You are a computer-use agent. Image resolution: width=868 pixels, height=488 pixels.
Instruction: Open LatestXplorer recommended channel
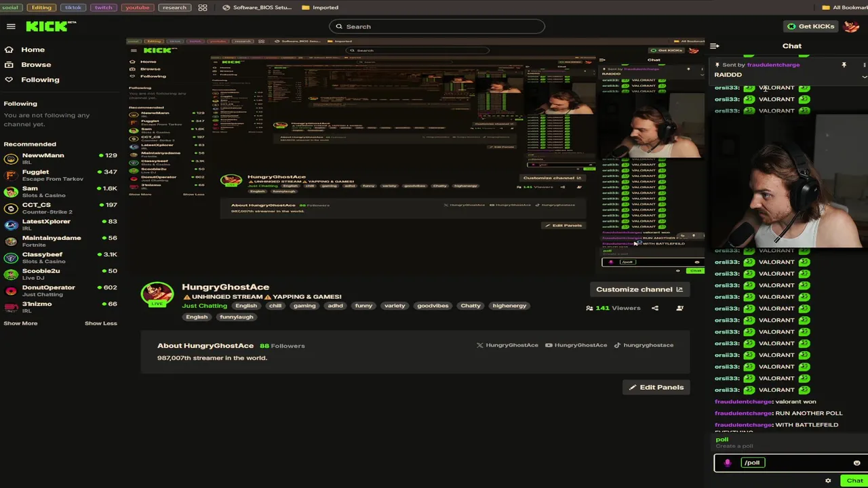[x=60, y=224]
